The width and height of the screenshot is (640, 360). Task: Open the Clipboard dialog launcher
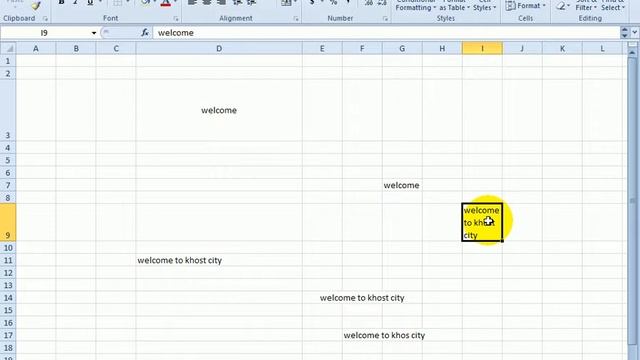click(45, 18)
